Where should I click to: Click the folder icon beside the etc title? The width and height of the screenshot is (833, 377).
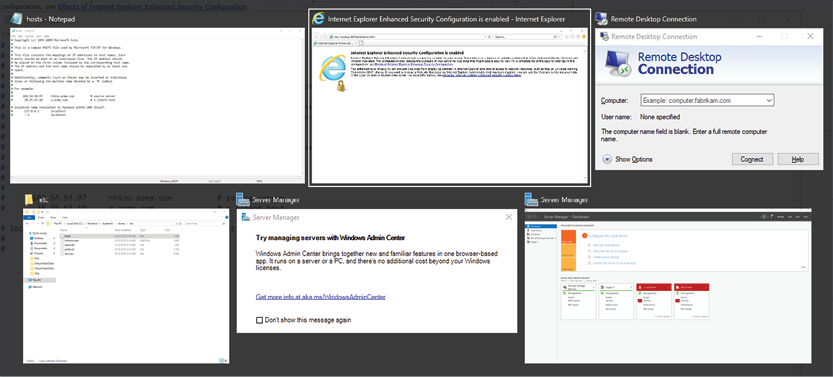[29, 200]
